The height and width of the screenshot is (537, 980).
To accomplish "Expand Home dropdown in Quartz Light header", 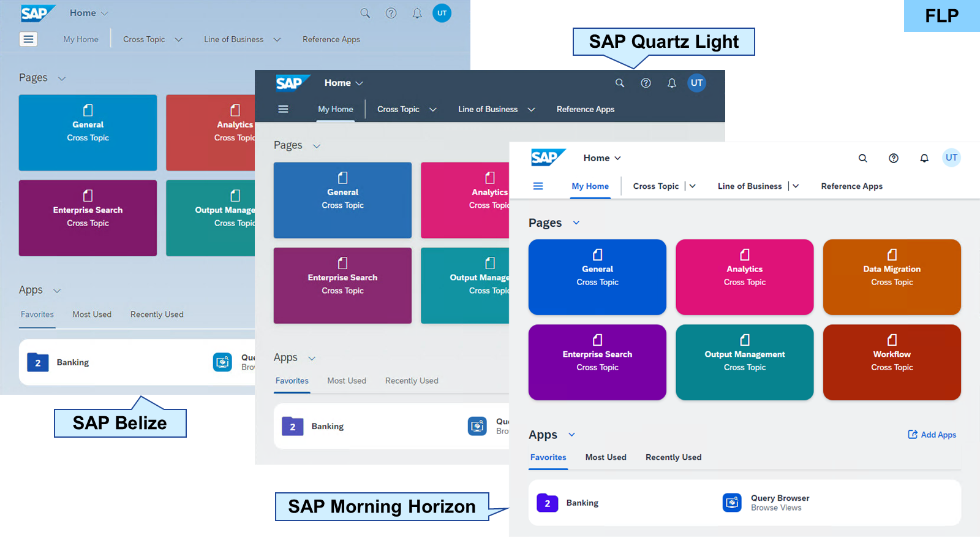I will tap(359, 83).
